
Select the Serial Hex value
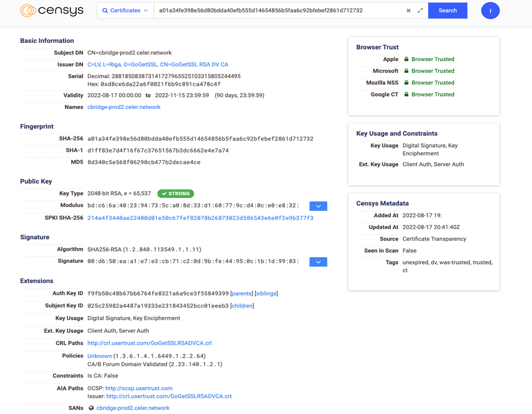(x=160, y=84)
